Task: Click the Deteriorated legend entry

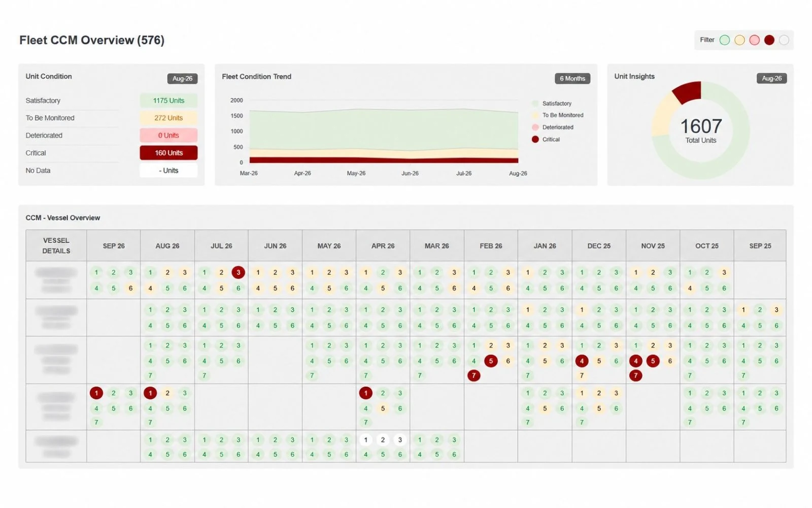Action: 553,128
